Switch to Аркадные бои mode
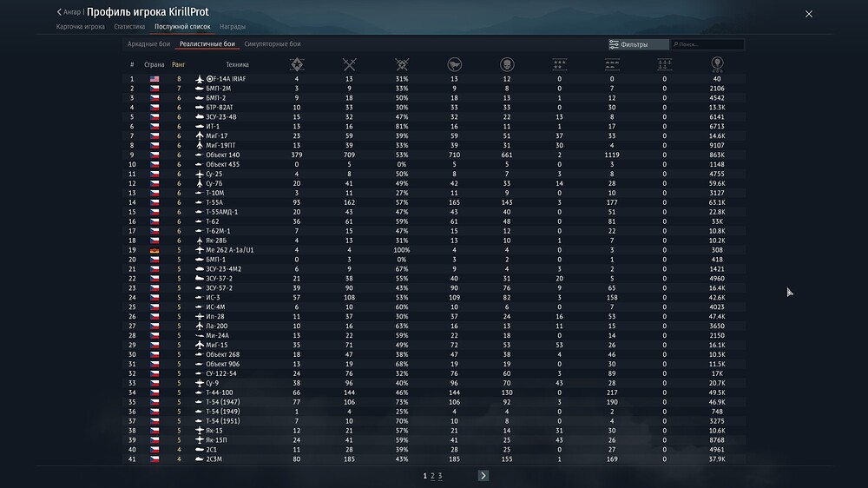Viewport: 868px width, 488px height. [x=149, y=43]
